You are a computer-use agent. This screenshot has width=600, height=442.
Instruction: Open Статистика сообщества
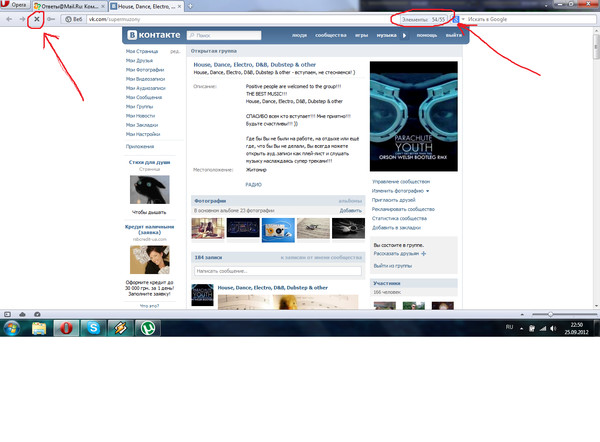point(399,218)
